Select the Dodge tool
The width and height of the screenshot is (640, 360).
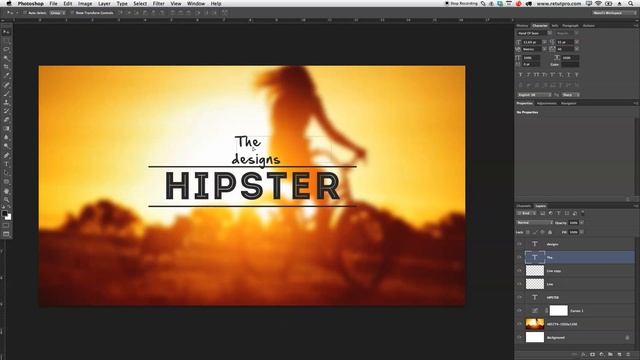[x=6, y=146]
